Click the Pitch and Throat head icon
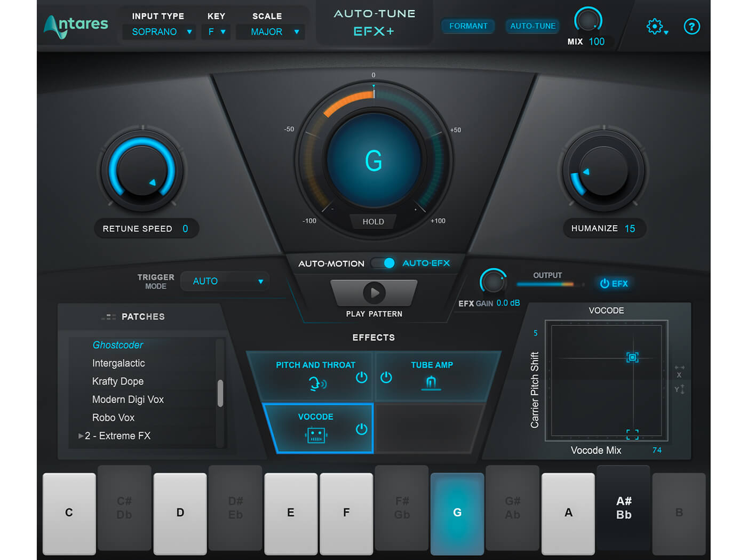Image resolution: width=747 pixels, height=560 pixels. [x=317, y=383]
